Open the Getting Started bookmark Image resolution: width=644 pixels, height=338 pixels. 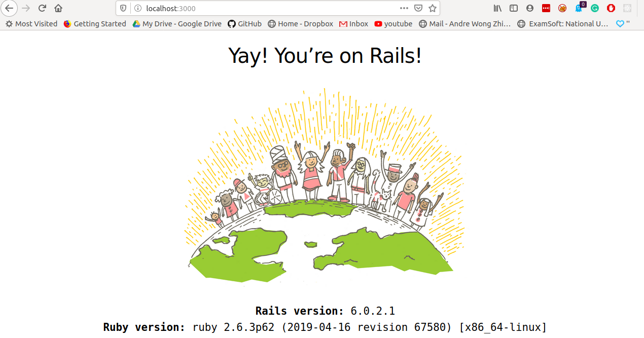click(x=95, y=24)
